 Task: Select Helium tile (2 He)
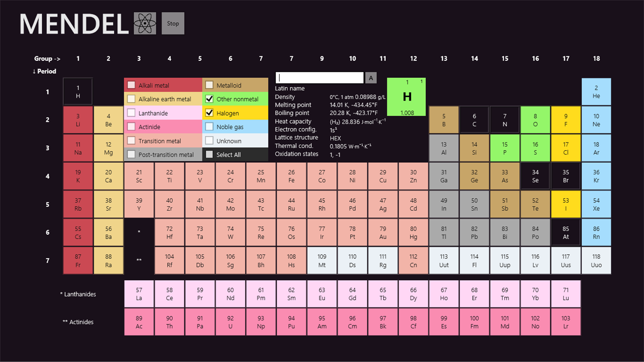[596, 92]
